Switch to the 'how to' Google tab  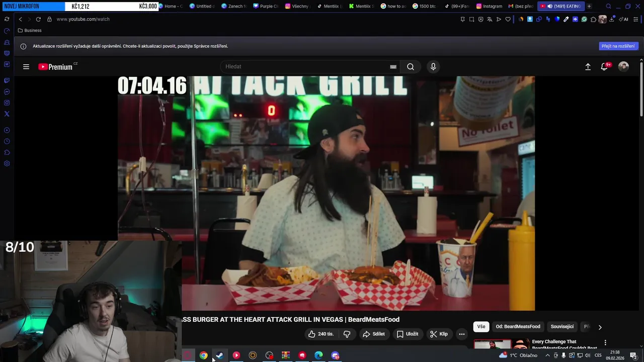pyautogui.click(x=393, y=6)
